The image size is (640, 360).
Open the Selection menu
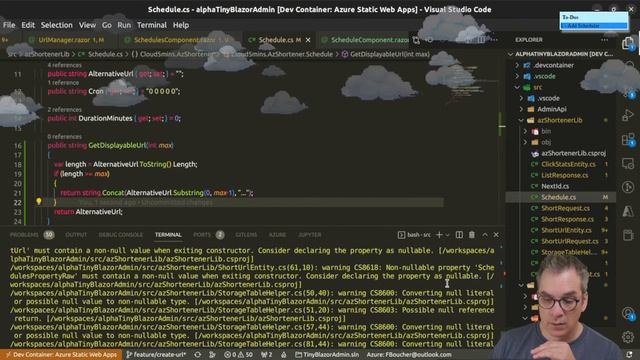point(56,25)
